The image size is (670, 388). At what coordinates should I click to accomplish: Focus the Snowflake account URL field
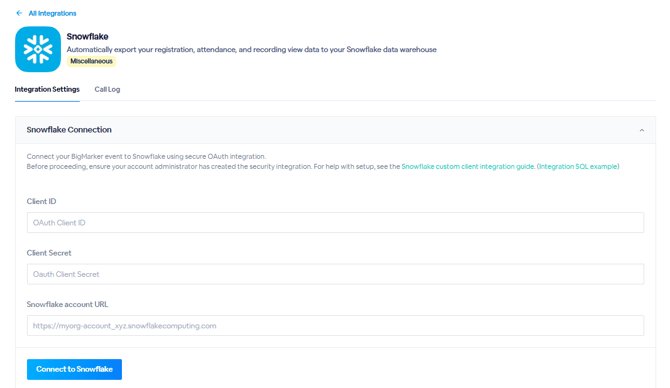pyautogui.click(x=335, y=326)
